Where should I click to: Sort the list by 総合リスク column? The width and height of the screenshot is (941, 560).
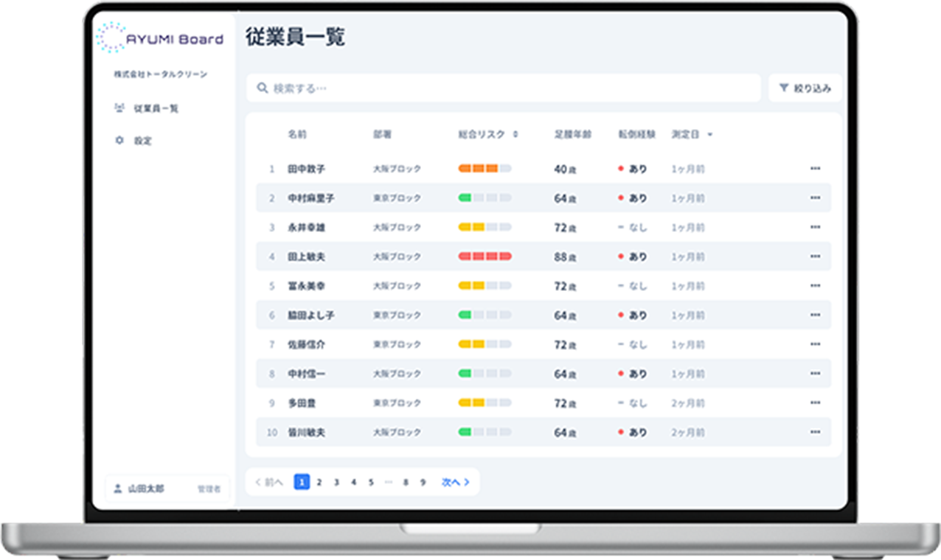click(515, 135)
